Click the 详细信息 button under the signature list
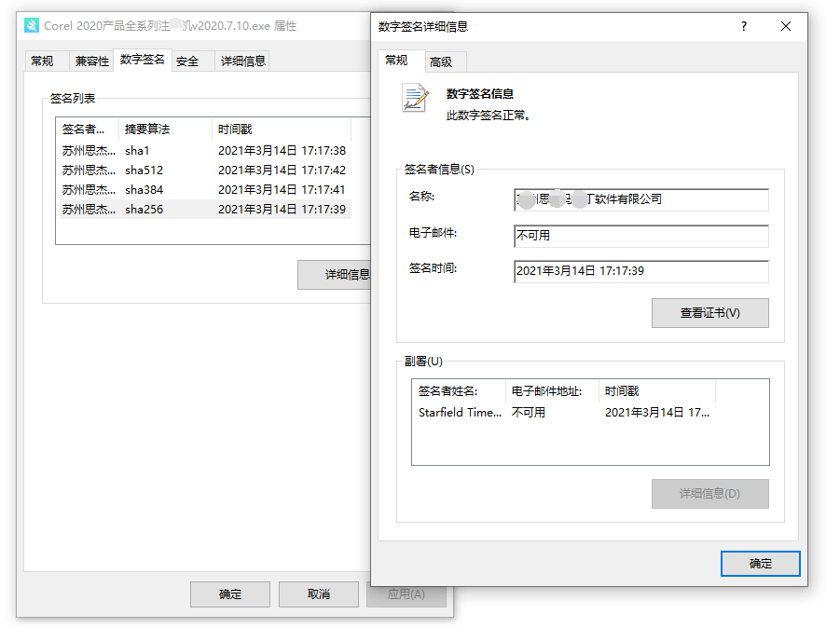This screenshot has height=628, width=840. point(335,275)
